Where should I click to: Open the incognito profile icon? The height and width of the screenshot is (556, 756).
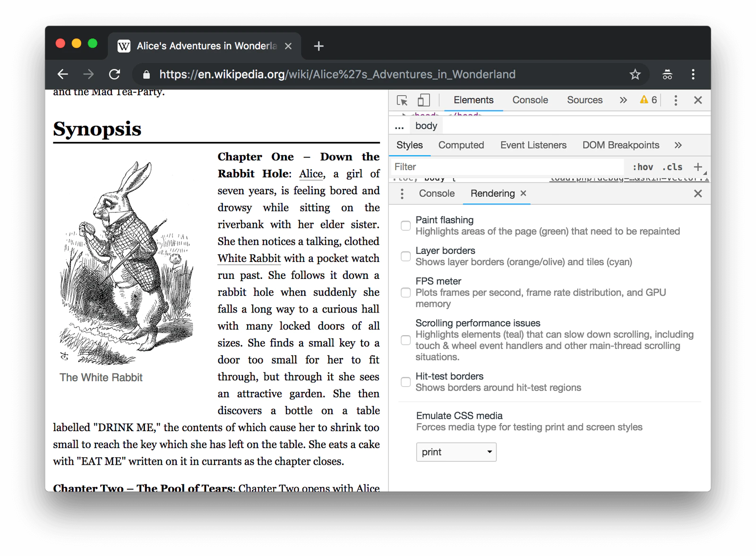click(x=667, y=74)
